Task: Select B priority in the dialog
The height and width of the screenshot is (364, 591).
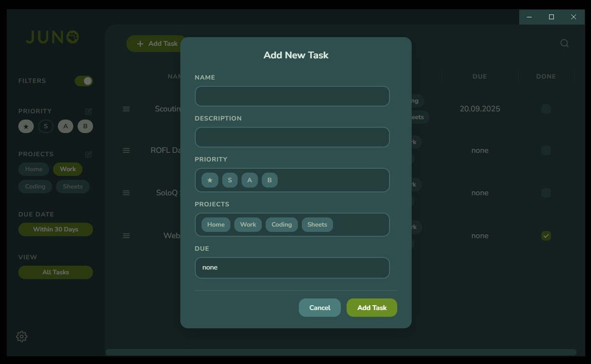Action: 269,180
